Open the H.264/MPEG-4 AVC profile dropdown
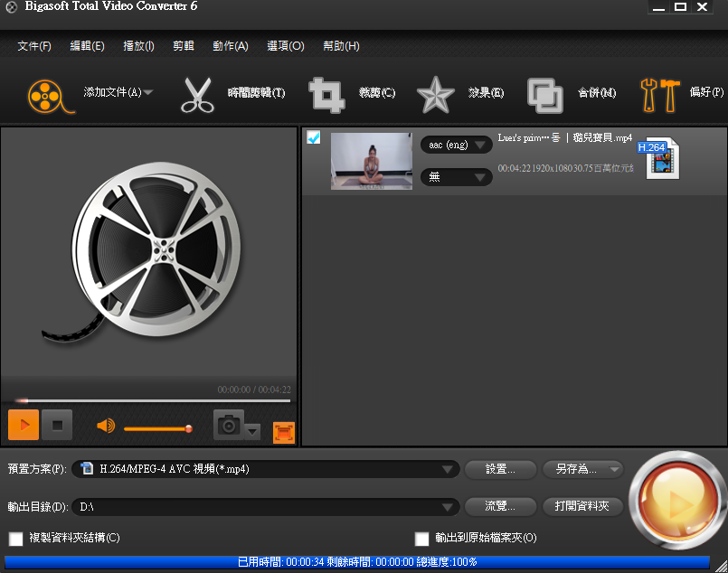This screenshot has width=728, height=573. (x=447, y=469)
